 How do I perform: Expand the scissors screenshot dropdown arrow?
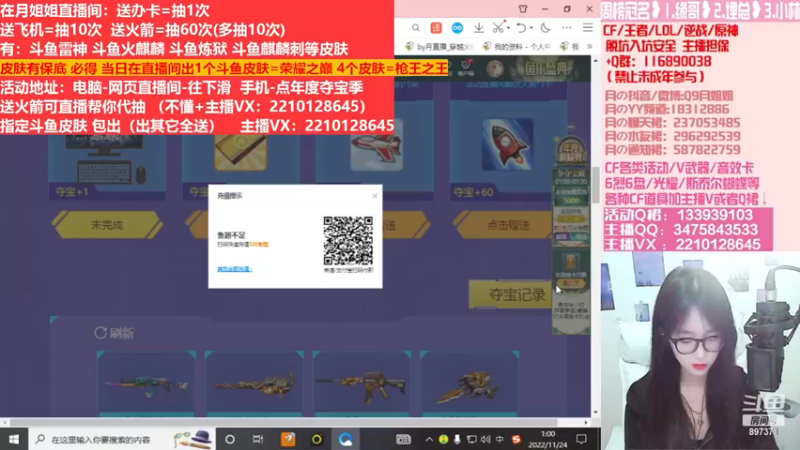509,28
